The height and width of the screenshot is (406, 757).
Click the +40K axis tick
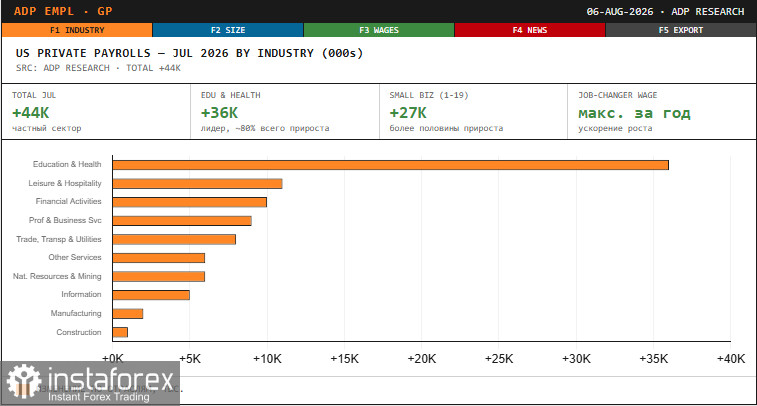click(731, 359)
